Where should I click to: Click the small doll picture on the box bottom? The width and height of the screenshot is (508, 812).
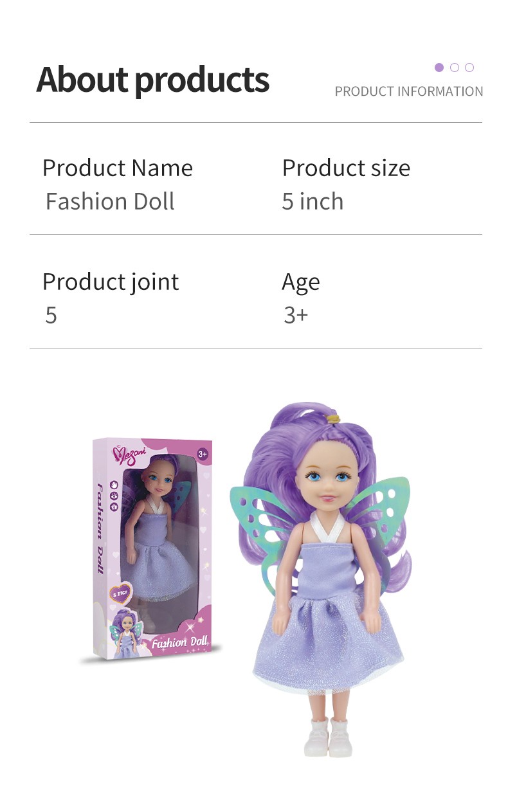[127, 634]
